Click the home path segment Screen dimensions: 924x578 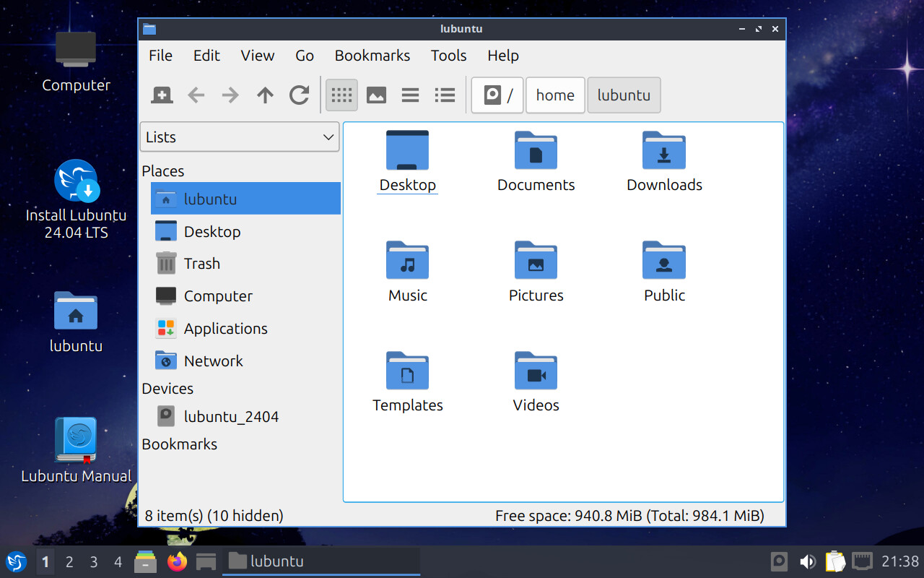[x=555, y=95]
